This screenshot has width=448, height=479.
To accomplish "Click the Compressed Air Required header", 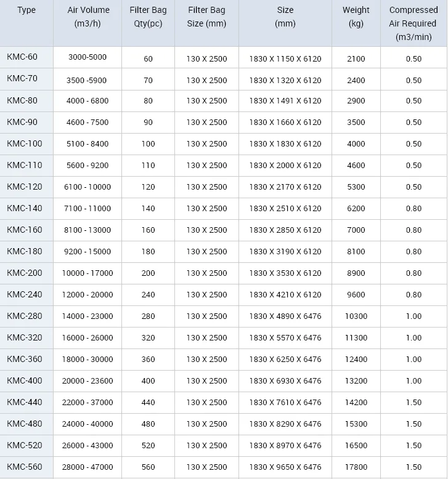I will click(x=413, y=23).
